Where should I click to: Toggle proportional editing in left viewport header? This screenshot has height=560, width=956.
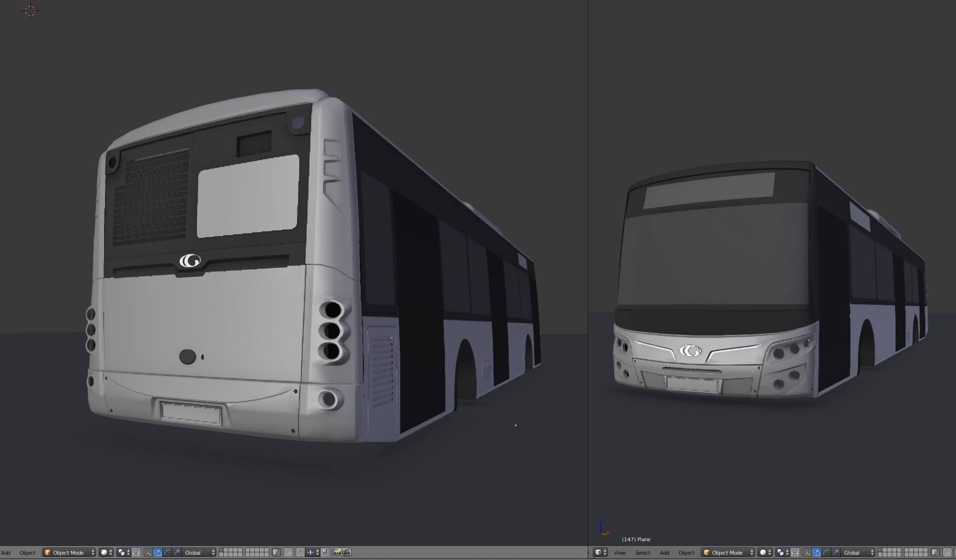(288, 552)
